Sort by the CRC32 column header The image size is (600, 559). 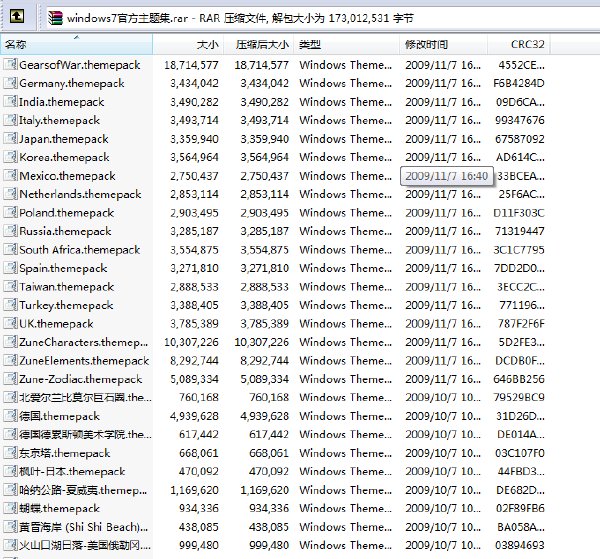(519, 44)
